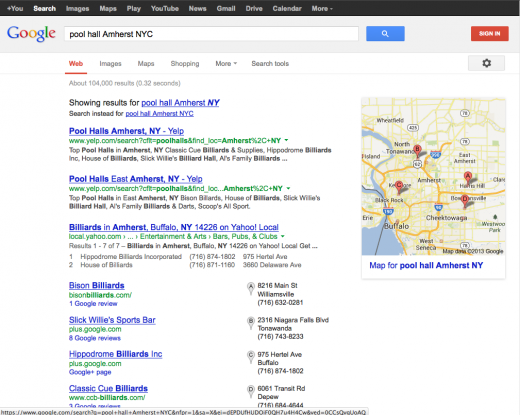Switch to the Images results tab
The height and width of the screenshot is (415, 520).
pos(110,63)
